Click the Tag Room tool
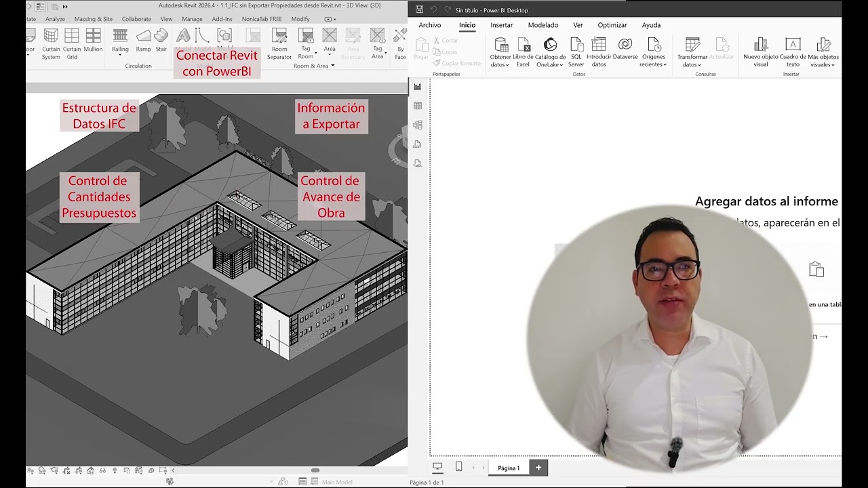Screen dimensions: 868x488 (306, 44)
